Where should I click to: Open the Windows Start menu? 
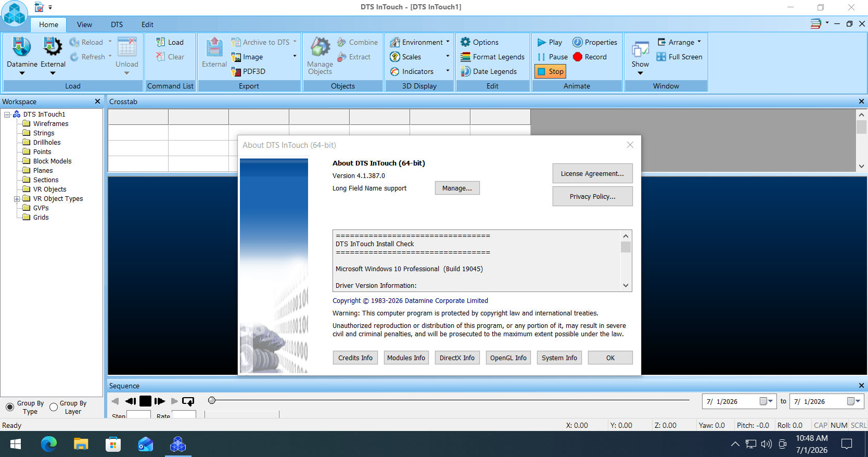coord(16,444)
